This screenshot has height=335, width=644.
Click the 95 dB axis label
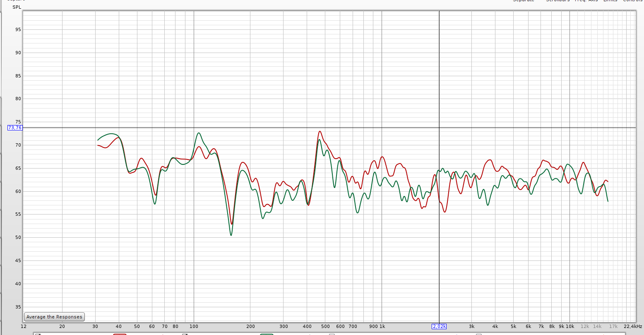click(x=19, y=29)
